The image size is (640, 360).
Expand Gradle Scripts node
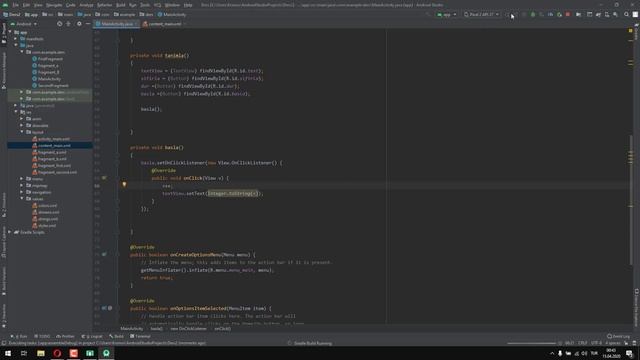(x=10, y=232)
